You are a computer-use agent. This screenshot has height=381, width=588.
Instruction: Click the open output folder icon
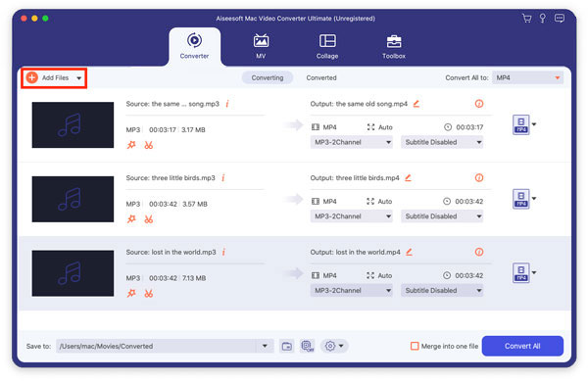click(287, 346)
